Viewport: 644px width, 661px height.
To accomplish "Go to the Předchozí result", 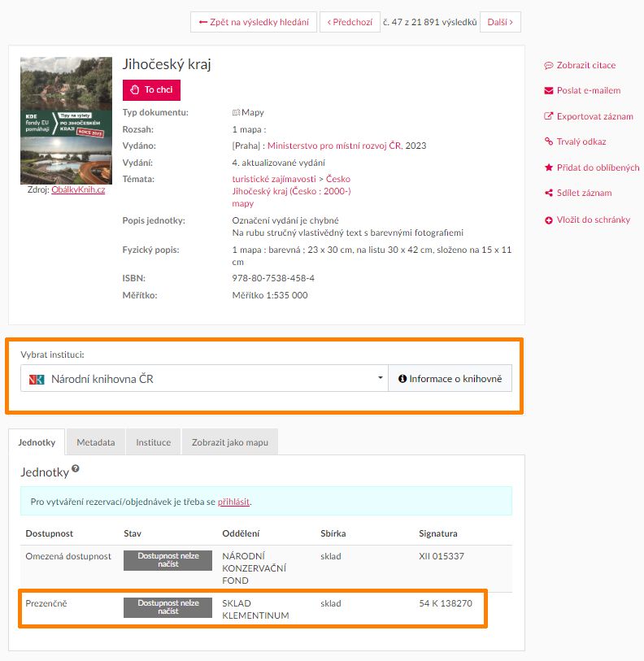I will [x=350, y=22].
